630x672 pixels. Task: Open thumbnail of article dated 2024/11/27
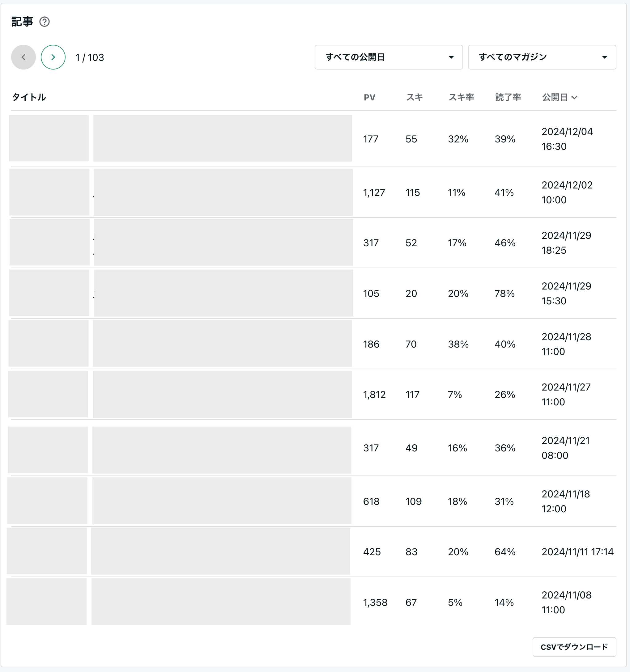[x=48, y=394]
